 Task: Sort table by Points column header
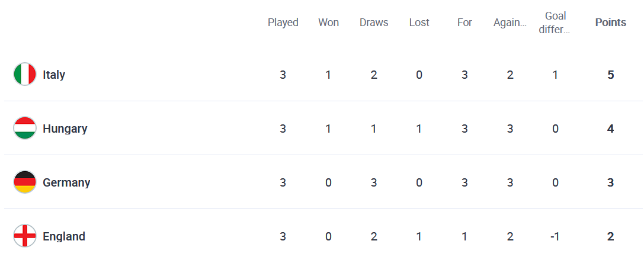point(611,22)
